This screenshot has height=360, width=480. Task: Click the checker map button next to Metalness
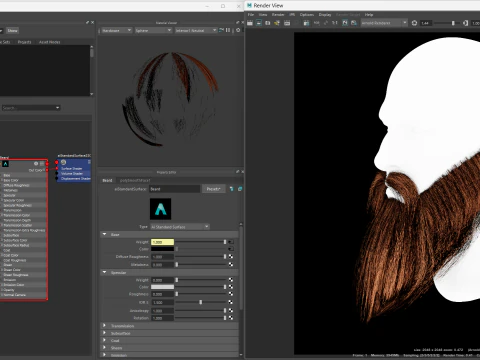(231, 265)
